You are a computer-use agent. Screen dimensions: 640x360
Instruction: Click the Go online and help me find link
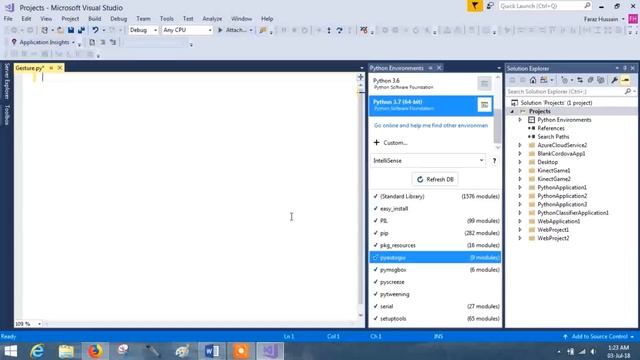click(x=431, y=125)
